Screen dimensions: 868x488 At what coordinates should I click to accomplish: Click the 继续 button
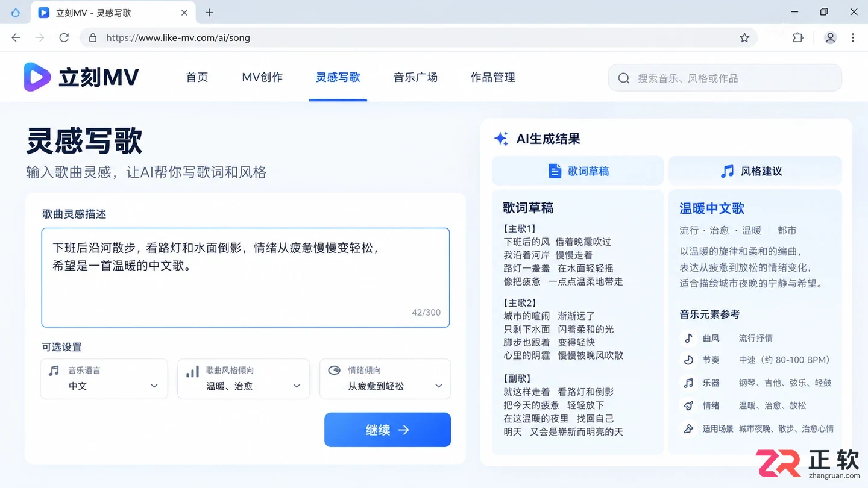[388, 430]
